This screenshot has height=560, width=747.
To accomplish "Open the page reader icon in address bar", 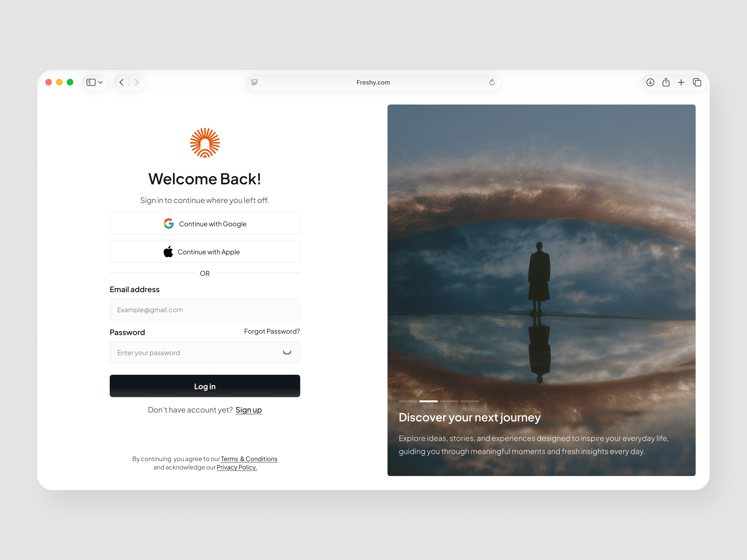I will tap(254, 82).
